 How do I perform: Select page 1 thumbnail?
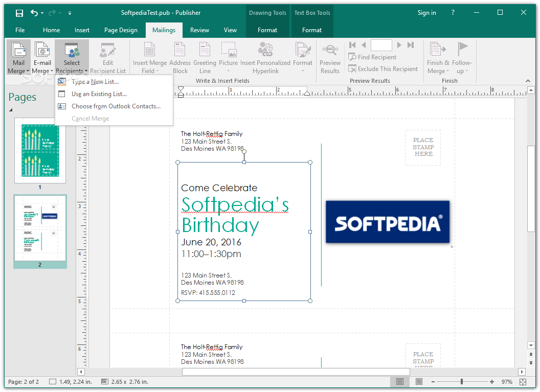click(40, 151)
